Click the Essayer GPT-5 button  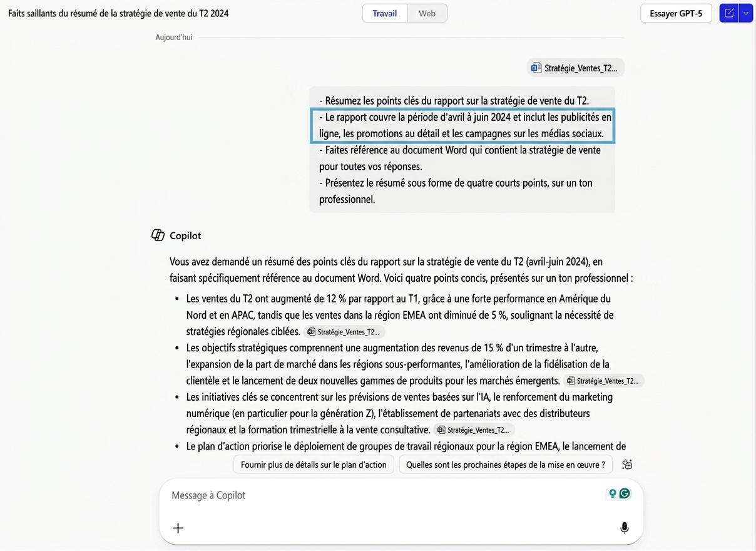click(x=676, y=13)
